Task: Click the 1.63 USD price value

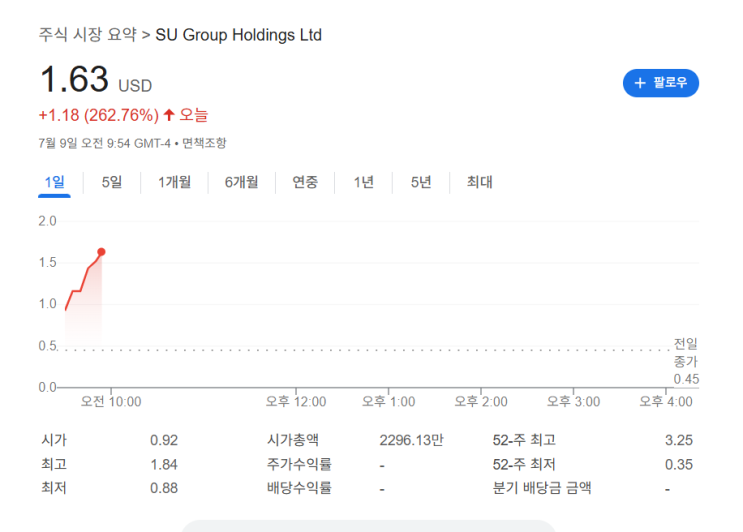Action: (x=75, y=80)
